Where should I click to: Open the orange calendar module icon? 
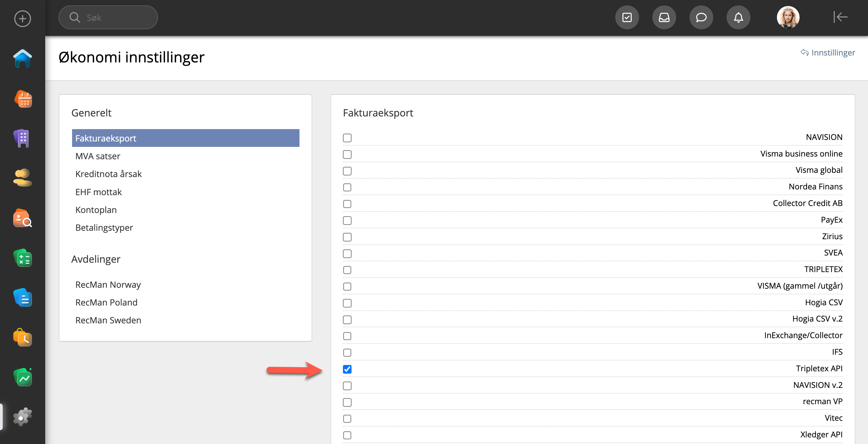tap(23, 99)
